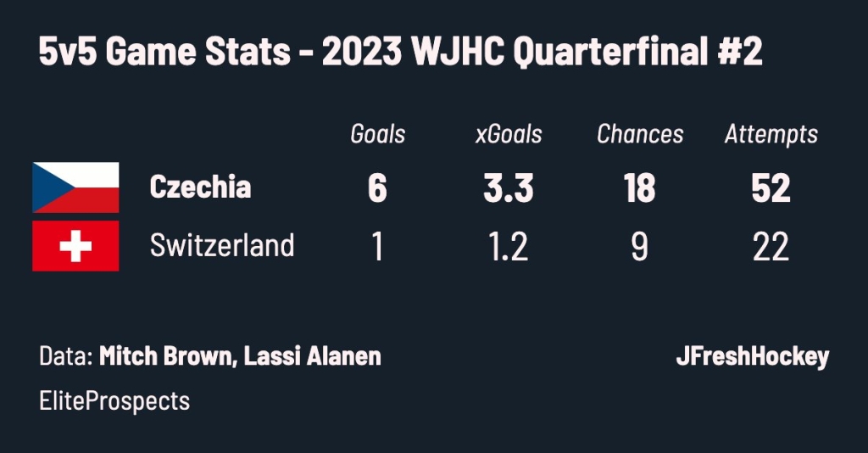
Task: Click the Chances column header
Action: click(x=640, y=134)
